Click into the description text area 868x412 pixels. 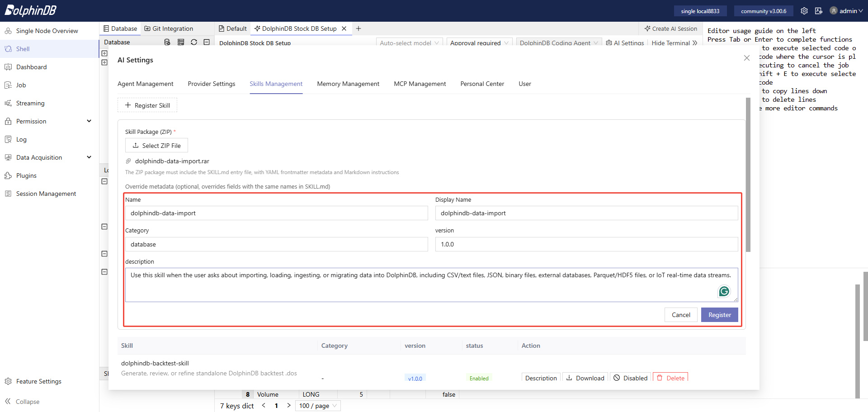coord(432,285)
